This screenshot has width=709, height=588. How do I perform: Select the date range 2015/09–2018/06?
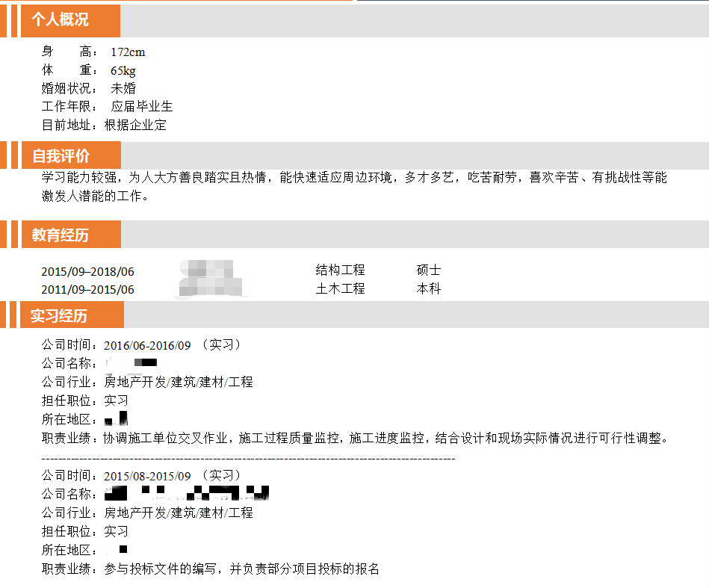(x=88, y=271)
